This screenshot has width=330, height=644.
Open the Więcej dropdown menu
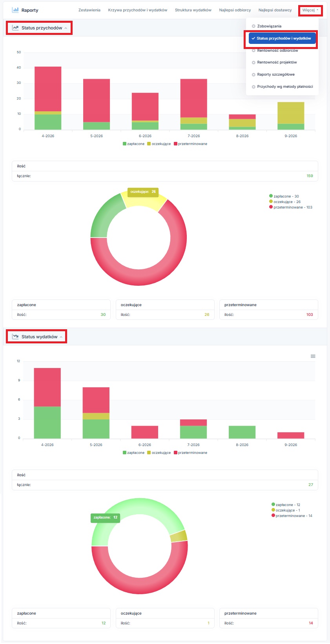[x=310, y=10]
